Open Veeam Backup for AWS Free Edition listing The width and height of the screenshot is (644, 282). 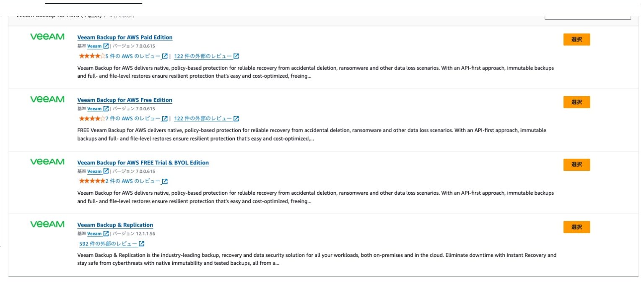125,100
